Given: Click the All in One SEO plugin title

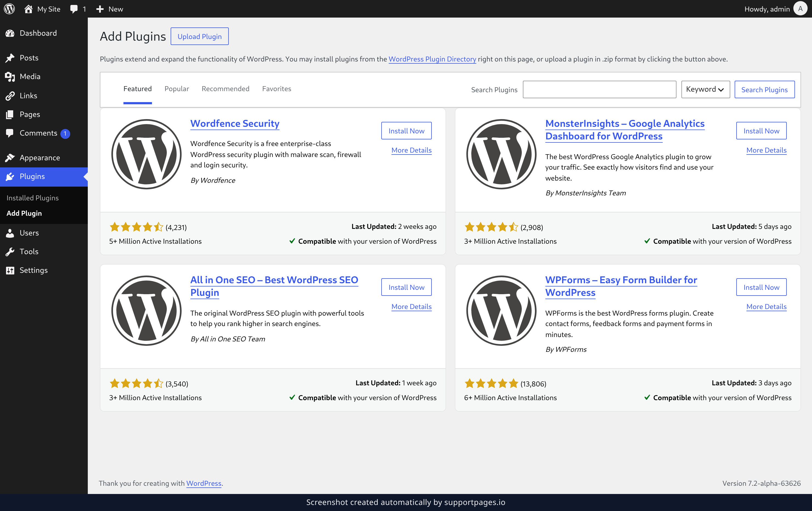Looking at the screenshot, I should [274, 286].
